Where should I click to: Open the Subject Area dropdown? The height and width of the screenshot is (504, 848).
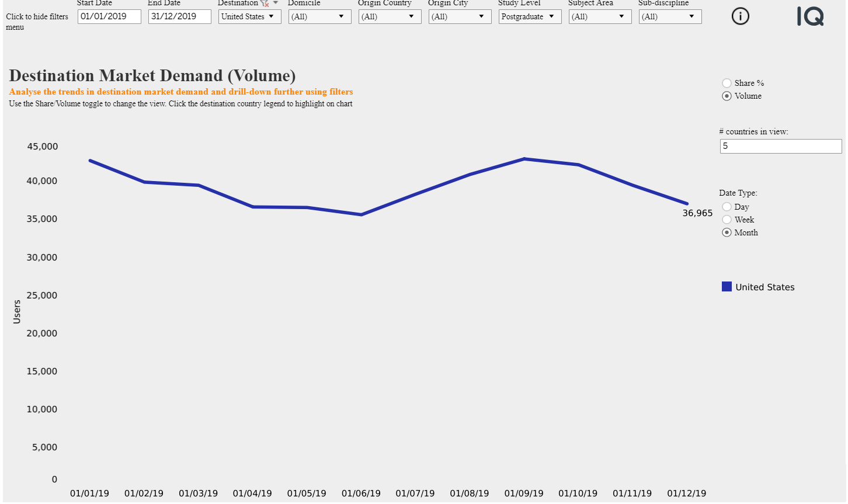tap(600, 16)
